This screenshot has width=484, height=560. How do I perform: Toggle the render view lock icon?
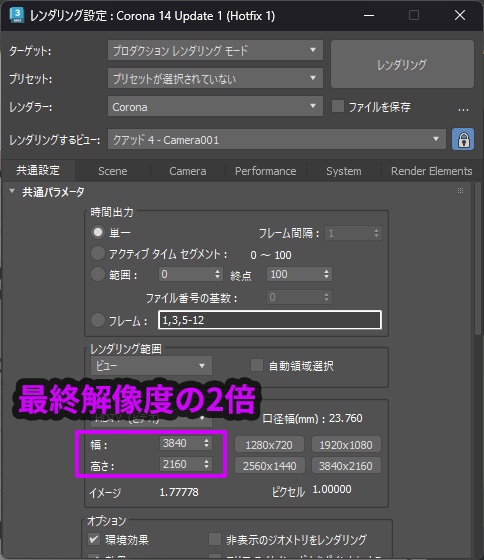[x=463, y=139]
